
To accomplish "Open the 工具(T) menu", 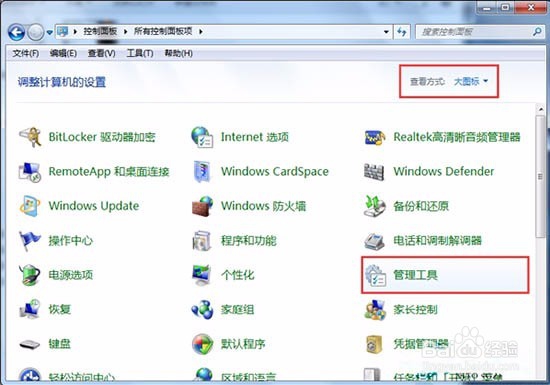I will [x=140, y=53].
